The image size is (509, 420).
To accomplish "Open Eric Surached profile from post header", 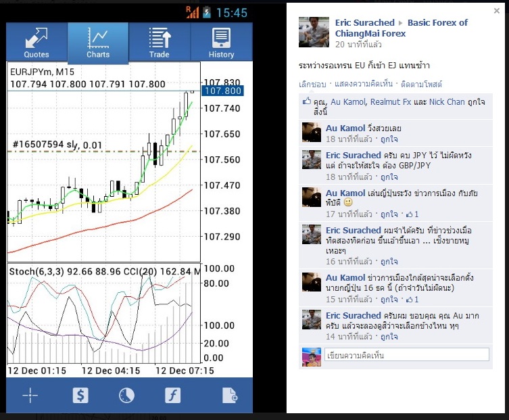I will (x=364, y=23).
